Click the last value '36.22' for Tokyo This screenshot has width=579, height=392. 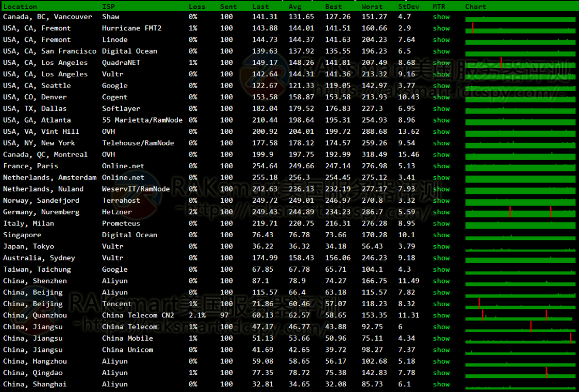click(263, 246)
